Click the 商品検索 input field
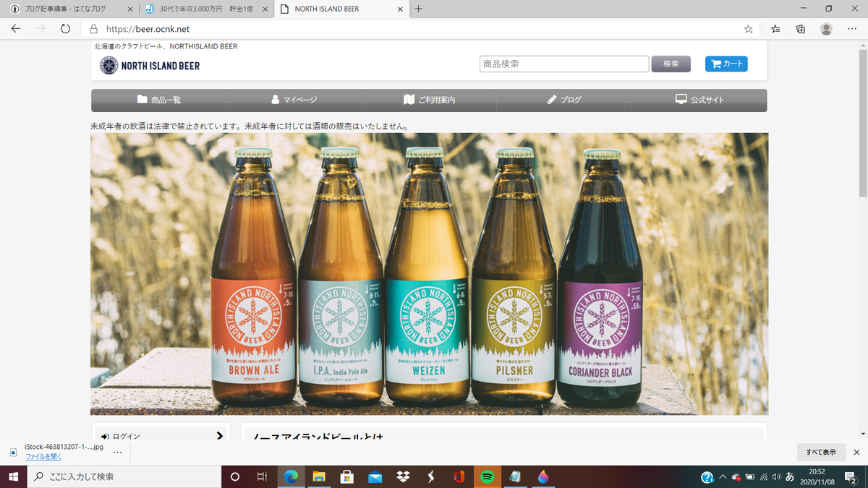 (564, 64)
